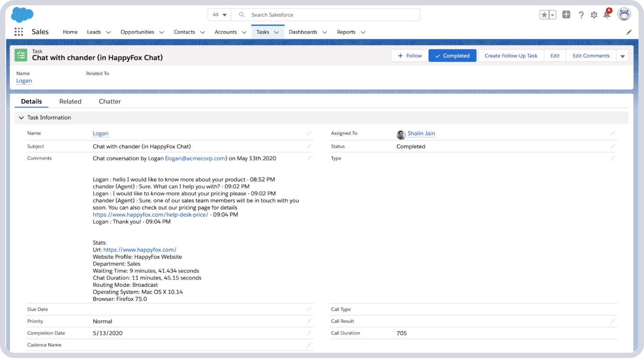Edit the Call Result pencil icon
Image resolution: width=644 pixels, height=358 pixels.
point(613,321)
